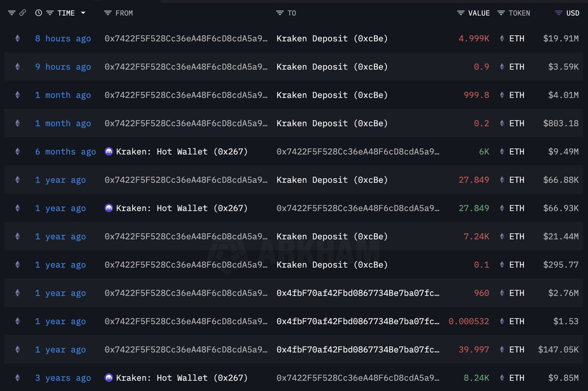Open the '8 hours ago' transaction link
Screen dimensions: 588x391
(x=63, y=38)
